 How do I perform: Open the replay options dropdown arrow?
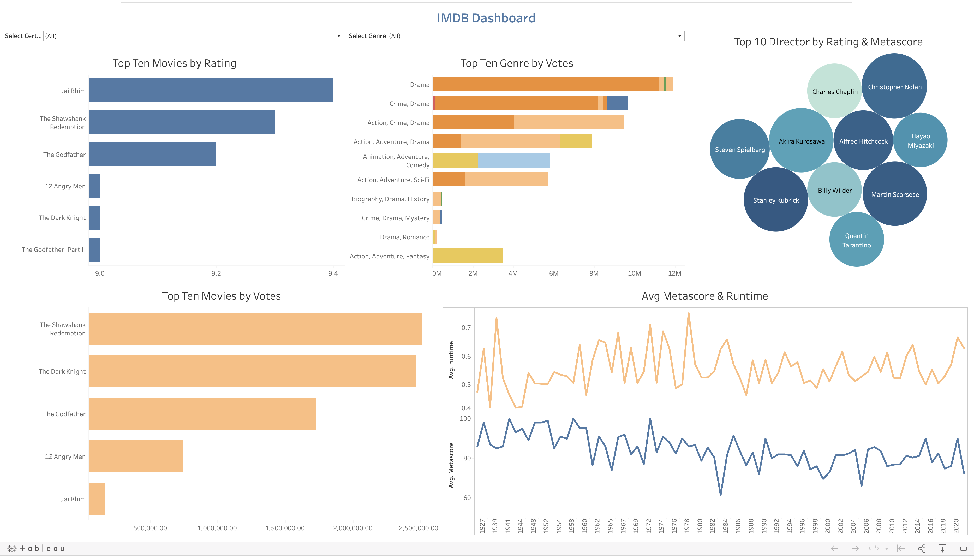(x=887, y=549)
